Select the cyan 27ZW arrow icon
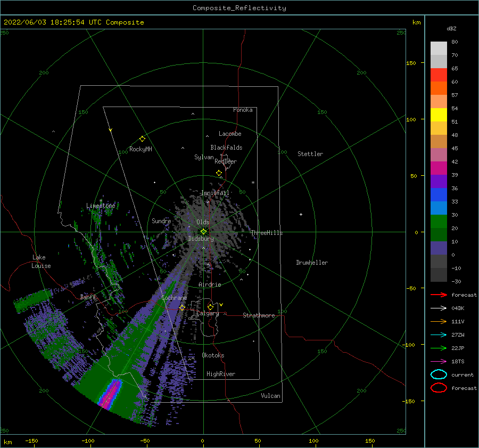 [x=439, y=335]
